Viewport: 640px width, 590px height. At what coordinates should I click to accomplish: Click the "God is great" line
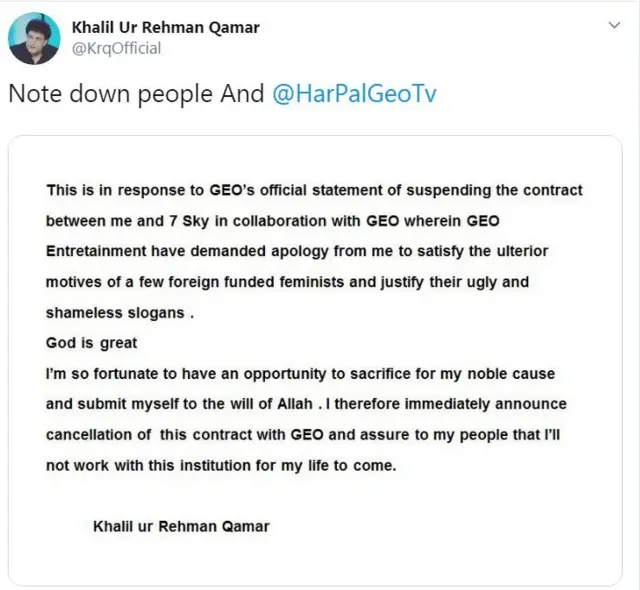coord(92,343)
